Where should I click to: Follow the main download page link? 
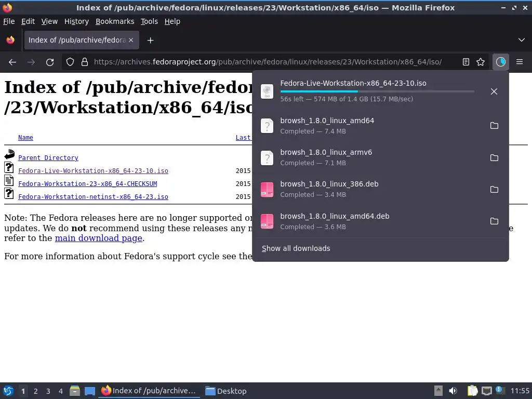coord(98,238)
